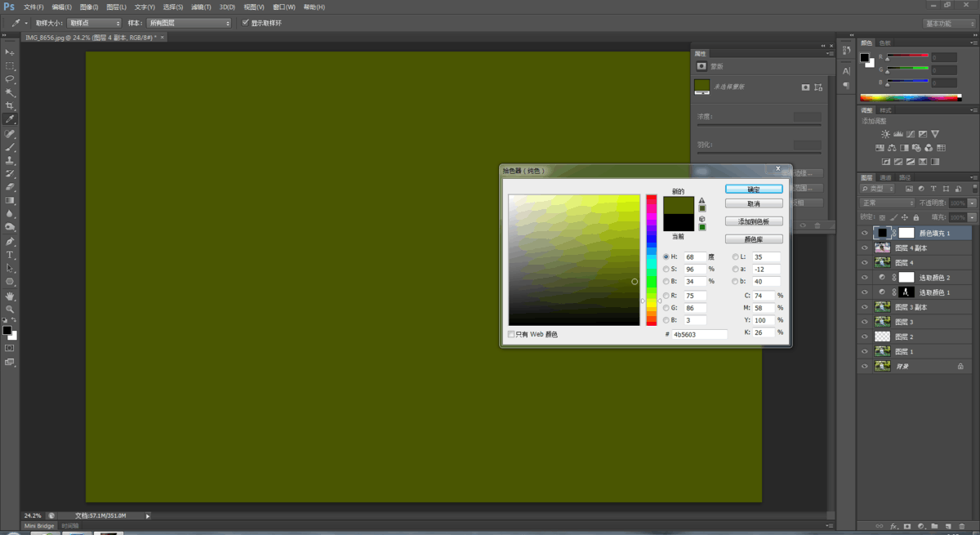Screen dimensions: 980x535
Task: Select the Magic Wand tool
Action: 10,92
